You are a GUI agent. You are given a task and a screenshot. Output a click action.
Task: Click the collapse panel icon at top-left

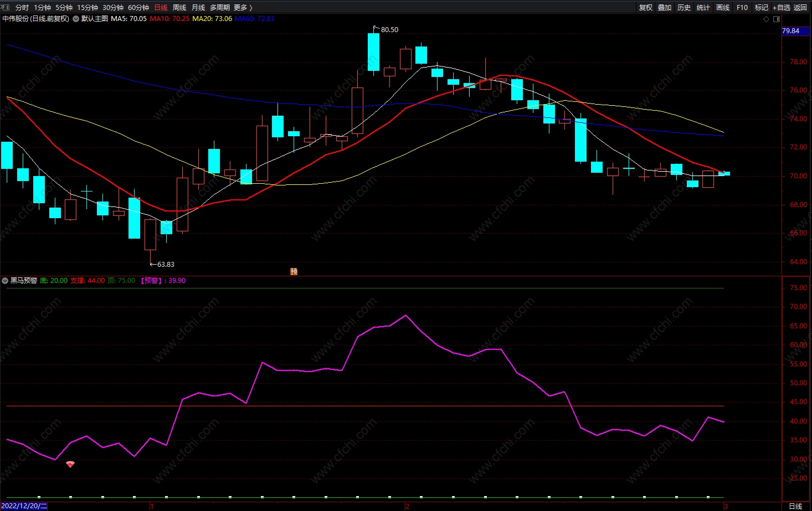click(6, 7)
